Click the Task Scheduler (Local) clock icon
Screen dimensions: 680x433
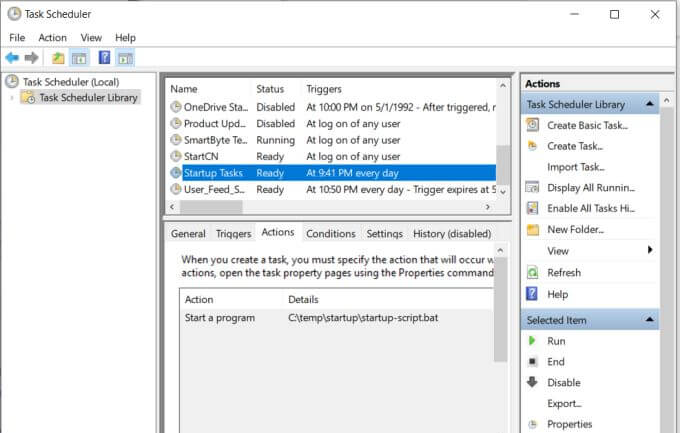(12, 82)
